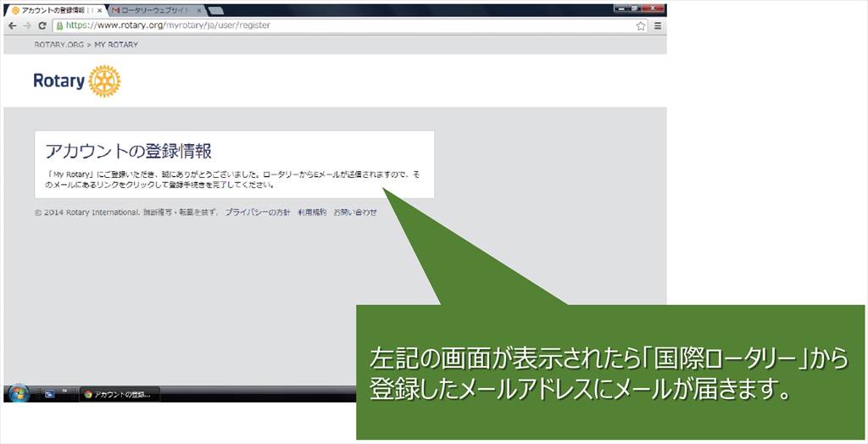The height and width of the screenshot is (444, 868).
Task: Open a new browser tab
Action: [216, 11]
